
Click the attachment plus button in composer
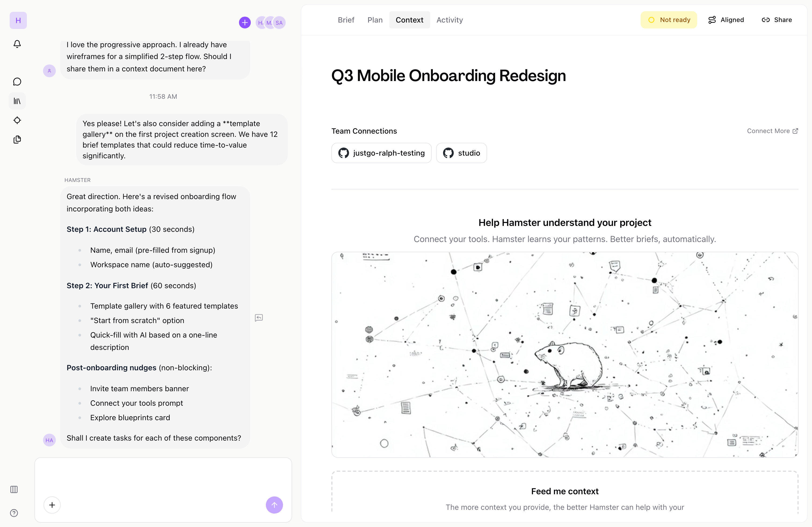point(52,505)
